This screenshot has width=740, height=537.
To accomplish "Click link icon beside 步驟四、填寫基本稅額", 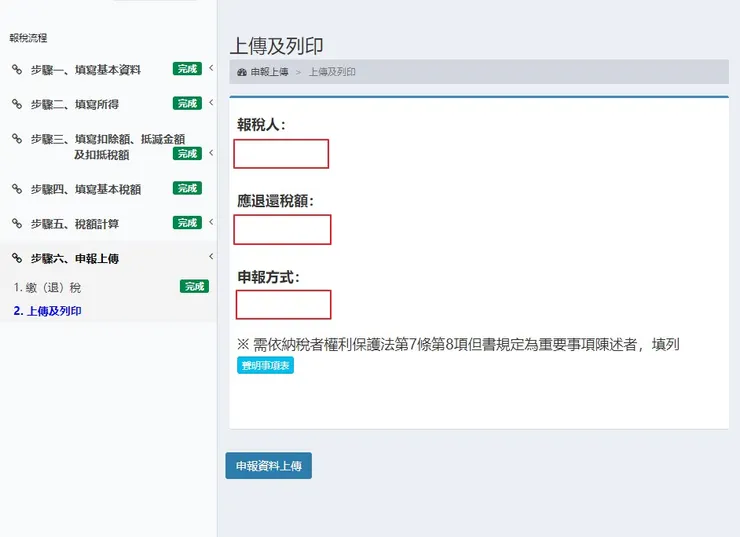I will click(17, 189).
